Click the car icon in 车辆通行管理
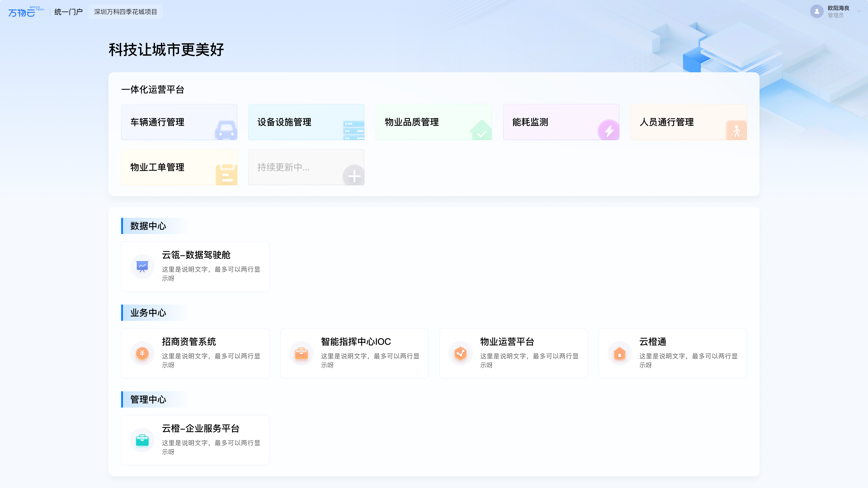 [x=226, y=130]
